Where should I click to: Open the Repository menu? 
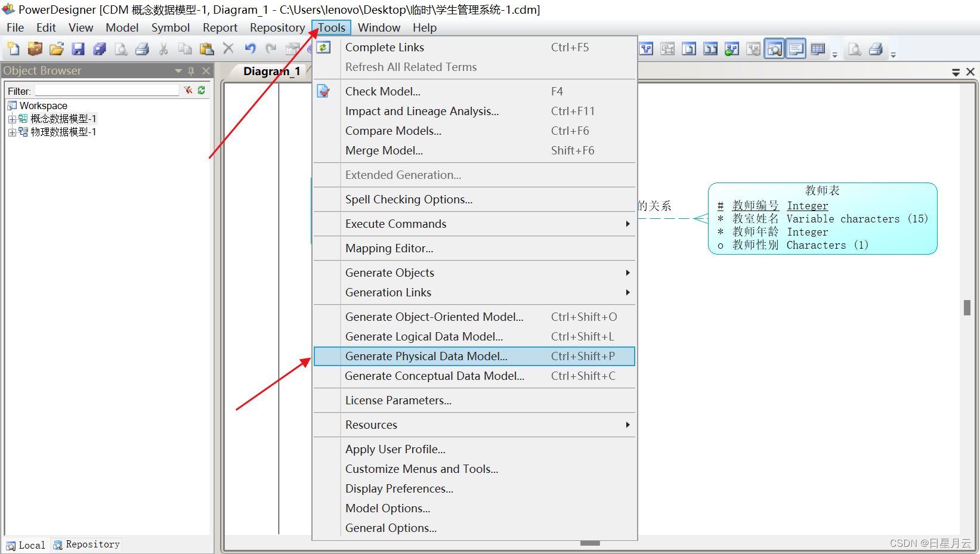277,27
